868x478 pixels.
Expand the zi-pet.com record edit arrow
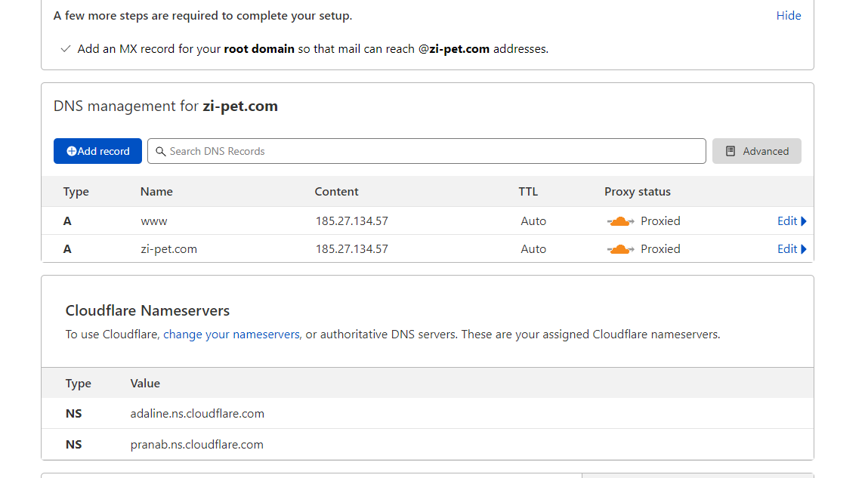click(804, 249)
